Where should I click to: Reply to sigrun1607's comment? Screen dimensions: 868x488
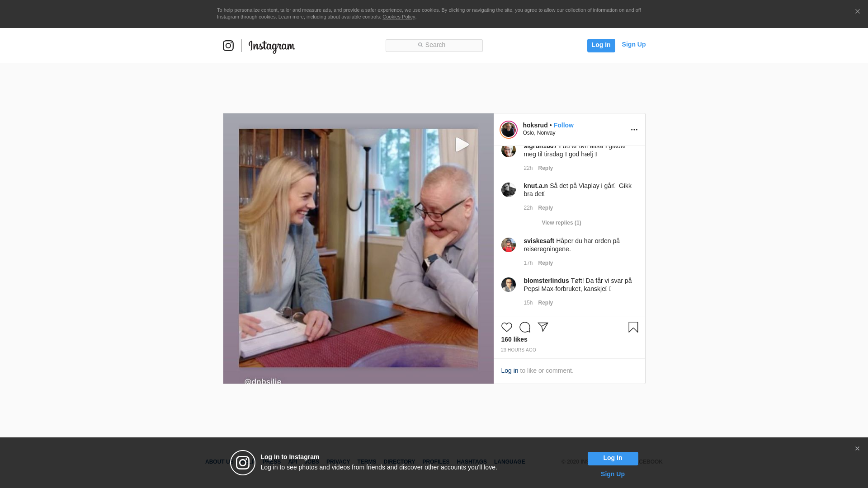click(546, 168)
